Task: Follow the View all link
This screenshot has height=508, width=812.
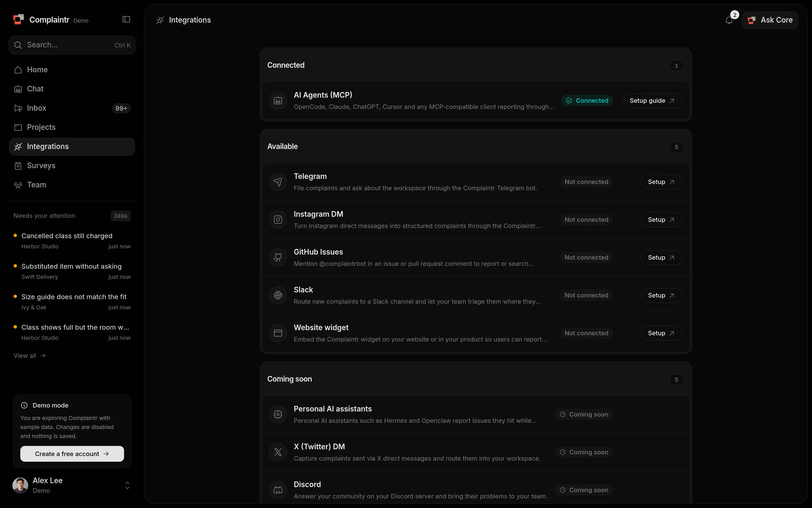Action: (x=30, y=356)
